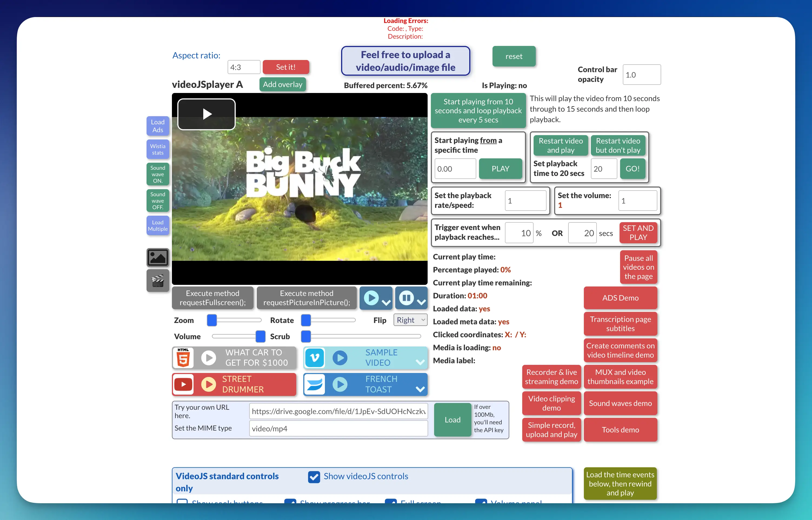This screenshot has width=812, height=520.
Task: Open Create comments on video timeline demo
Action: click(621, 350)
